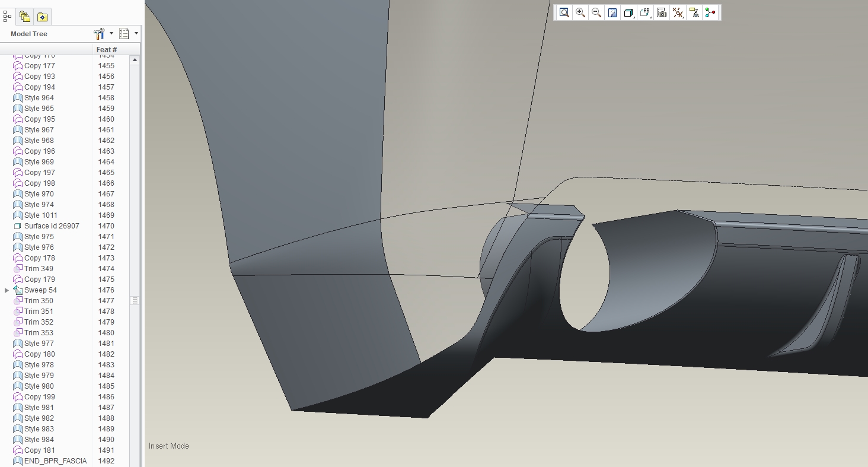This screenshot has height=467, width=868.
Task: Click the Trim 353 feature icon
Action: [18, 333]
